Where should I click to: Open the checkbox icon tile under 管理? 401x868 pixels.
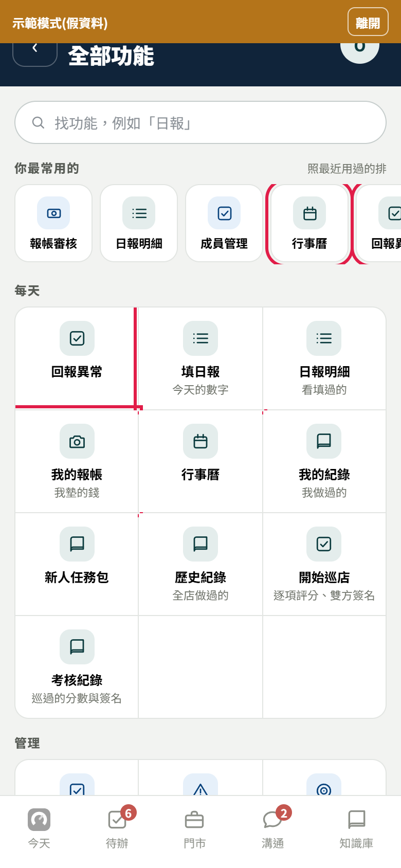77,779
